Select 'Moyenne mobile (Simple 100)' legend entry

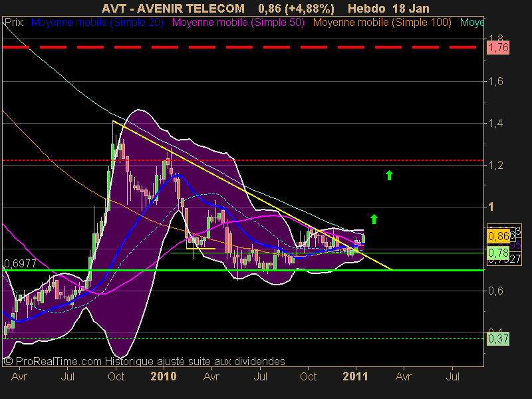point(382,23)
